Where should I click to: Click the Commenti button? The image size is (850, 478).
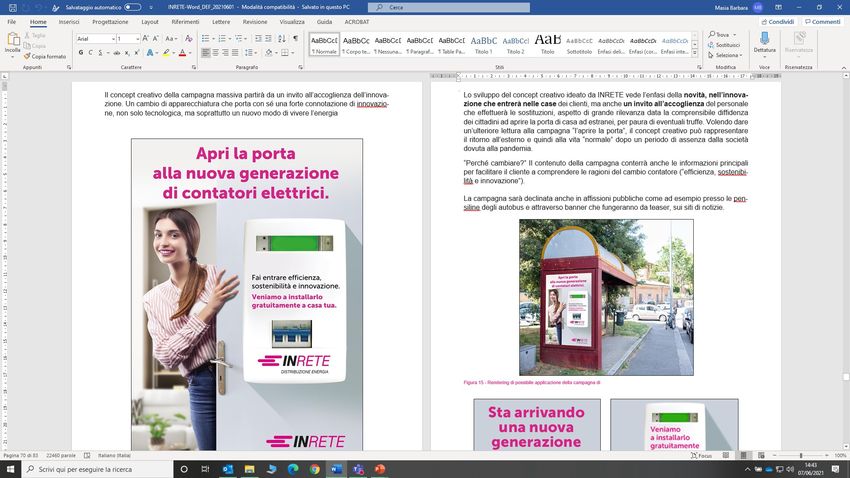[x=823, y=21]
